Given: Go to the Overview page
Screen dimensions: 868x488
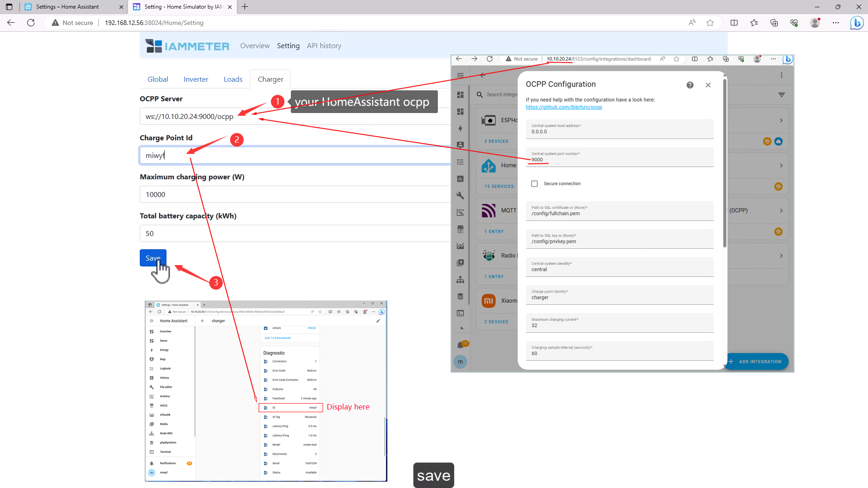Looking at the screenshot, I should [x=255, y=46].
